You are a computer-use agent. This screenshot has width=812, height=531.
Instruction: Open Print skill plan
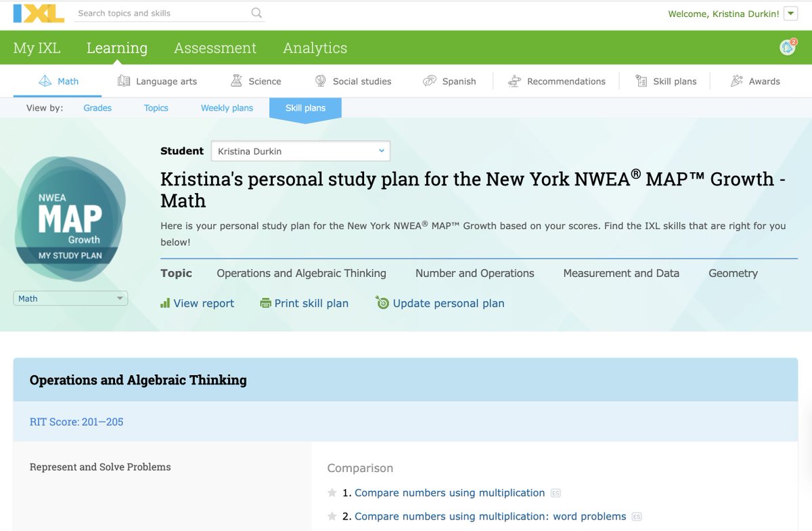[304, 303]
